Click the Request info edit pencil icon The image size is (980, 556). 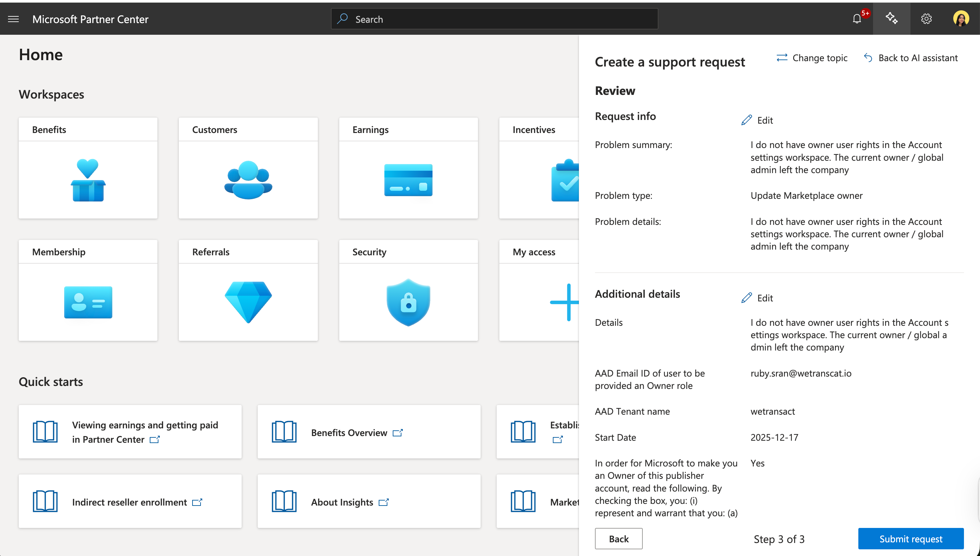747,120
